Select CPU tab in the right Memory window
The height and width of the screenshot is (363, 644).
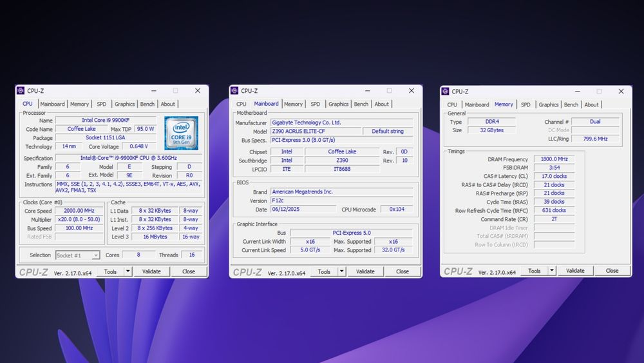pos(452,105)
